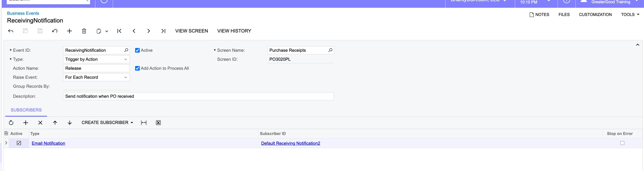Fit subscriber grid columns to width
The height and width of the screenshot is (171, 644).
144,123
